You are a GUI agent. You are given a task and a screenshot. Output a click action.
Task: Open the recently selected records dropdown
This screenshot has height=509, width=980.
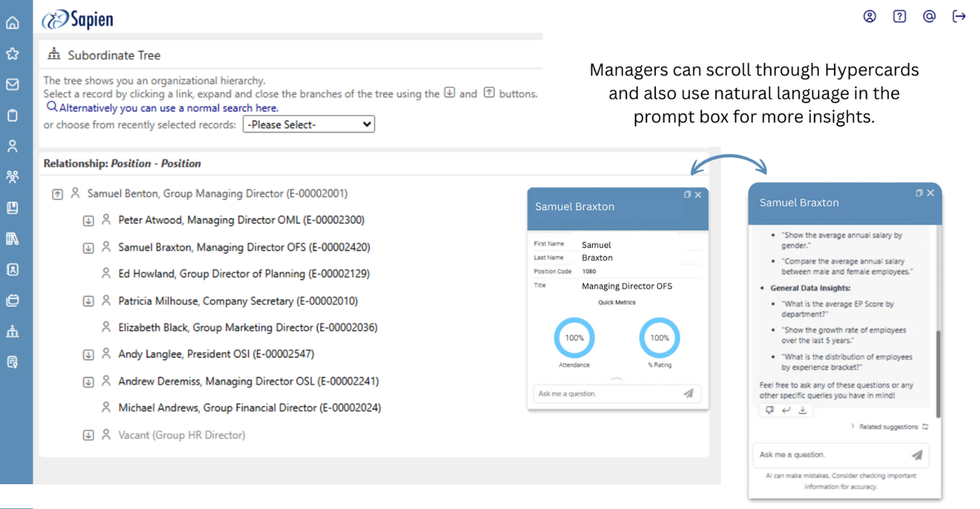pos(309,125)
